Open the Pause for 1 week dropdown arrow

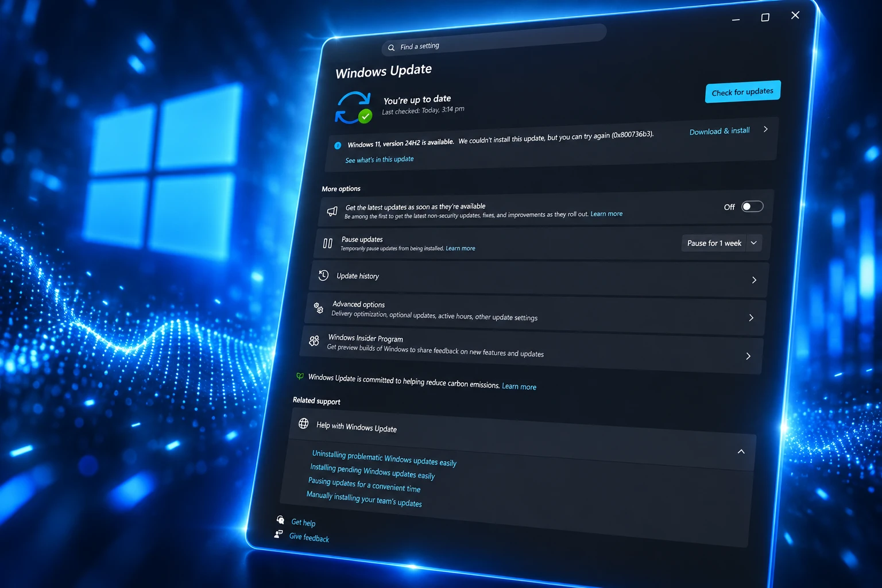click(754, 243)
